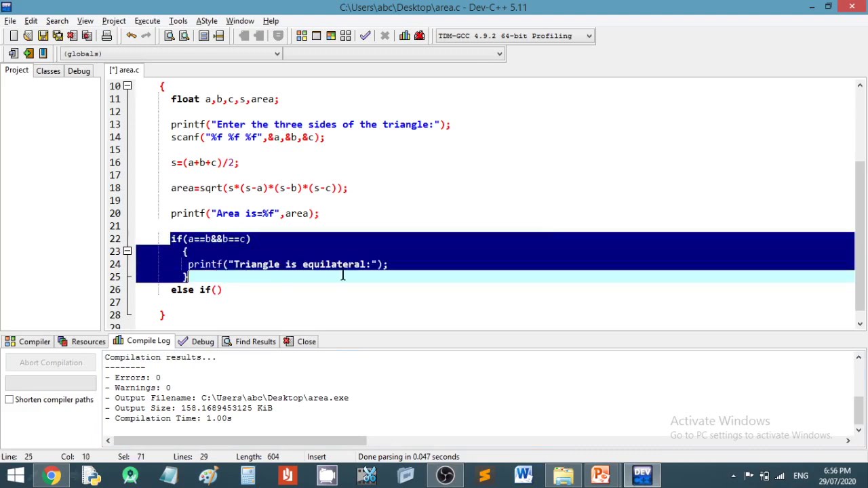Open Profile Analysis chart icon
This screenshot has height=488, width=868.
[405, 36]
